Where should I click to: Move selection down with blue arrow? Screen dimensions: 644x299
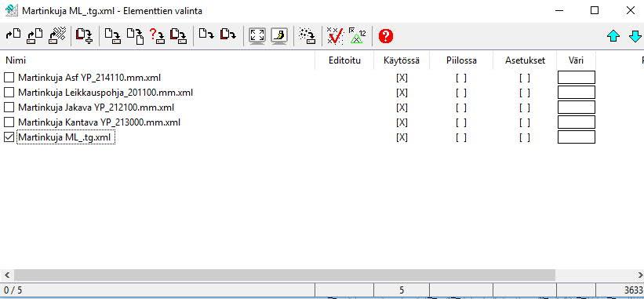[x=635, y=36]
